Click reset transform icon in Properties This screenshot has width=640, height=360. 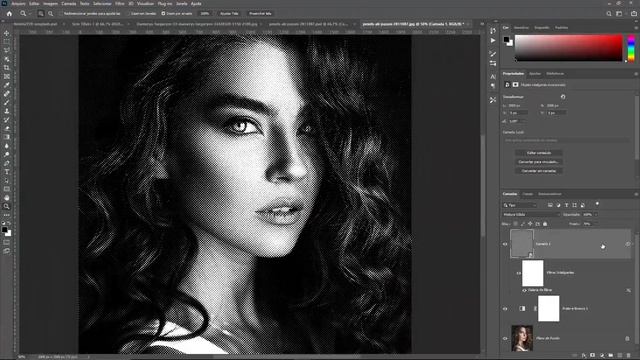pos(563,97)
